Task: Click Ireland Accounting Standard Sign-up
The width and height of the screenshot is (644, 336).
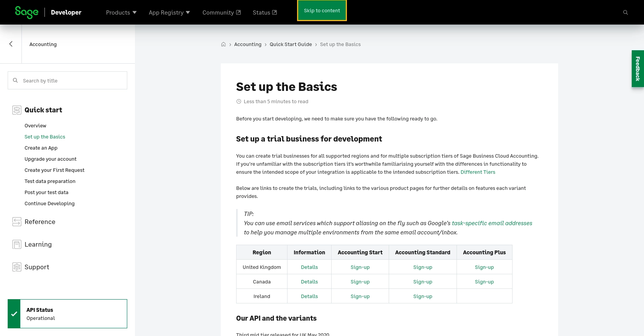Action: point(422,296)
